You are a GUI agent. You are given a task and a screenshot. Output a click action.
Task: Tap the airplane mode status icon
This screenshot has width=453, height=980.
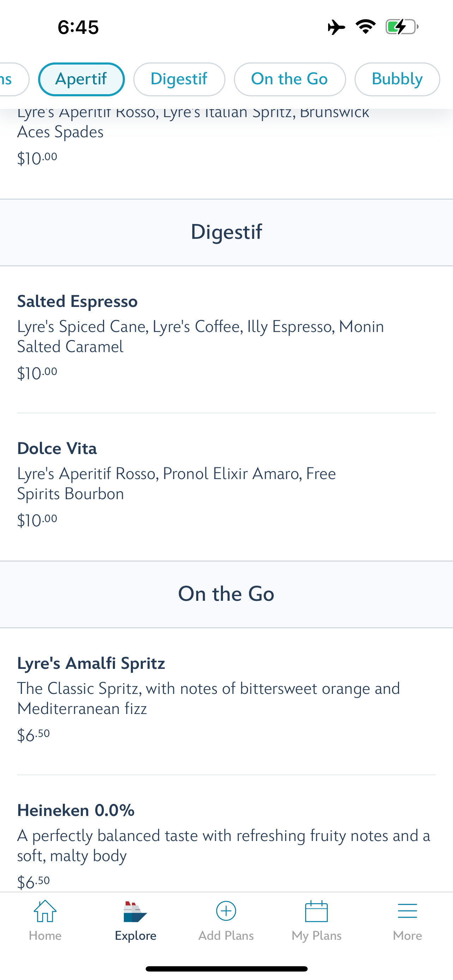pos(336,27)
